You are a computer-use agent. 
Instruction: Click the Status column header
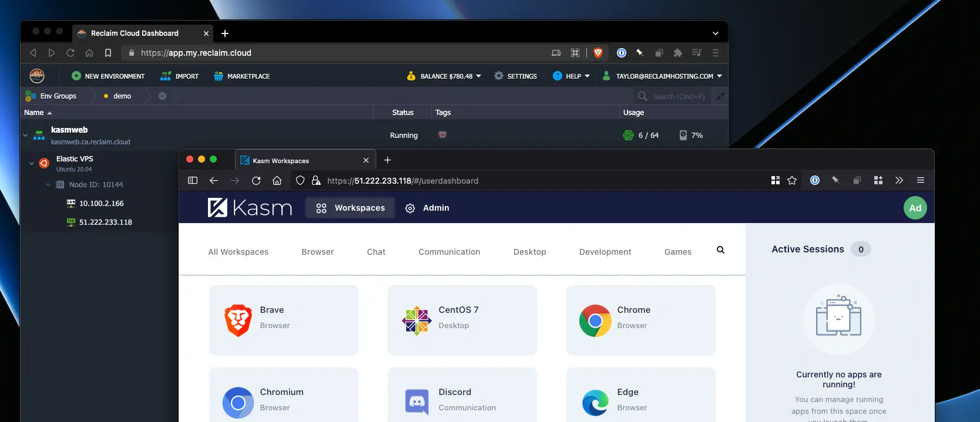pyautogui.click(x=402, y=112)
